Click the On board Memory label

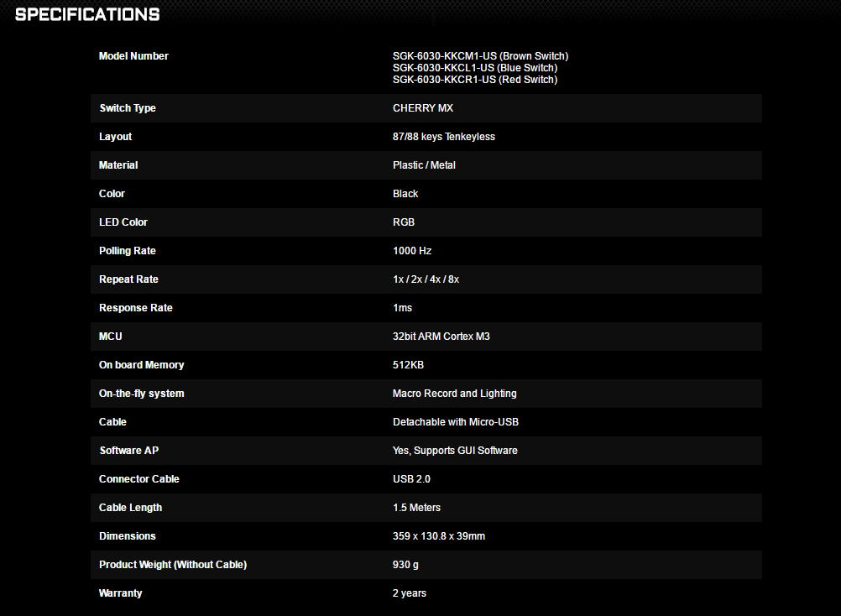141,365
